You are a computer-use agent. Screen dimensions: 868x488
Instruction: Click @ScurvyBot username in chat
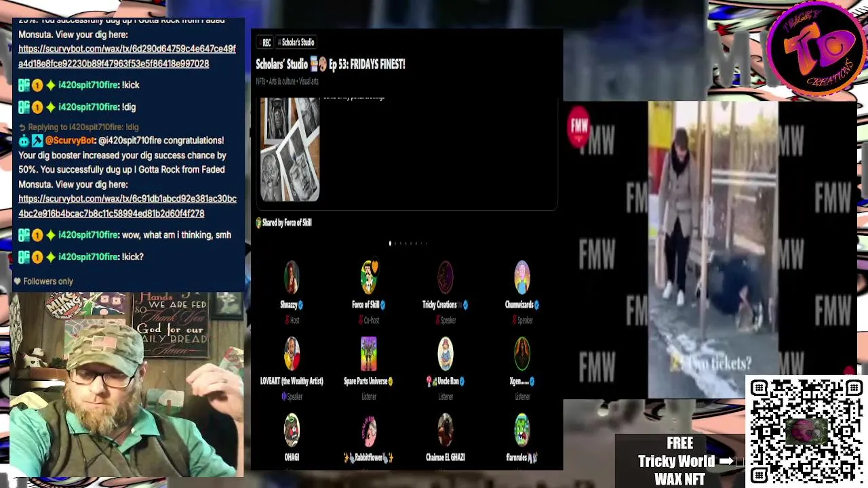point(70,140)
